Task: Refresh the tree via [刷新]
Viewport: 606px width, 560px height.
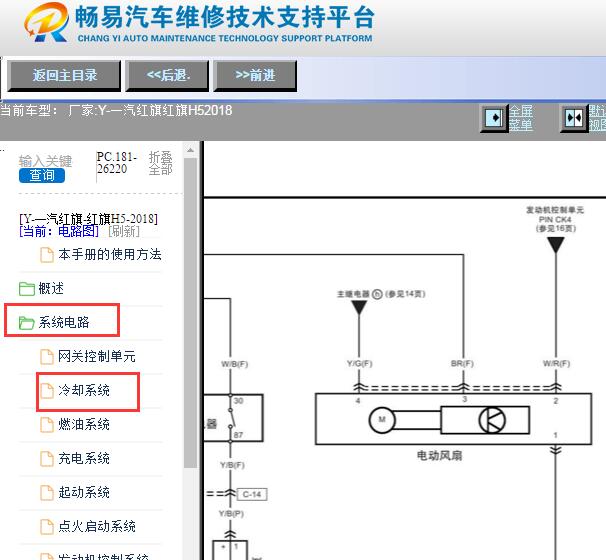Action: (x=124, y=231)
